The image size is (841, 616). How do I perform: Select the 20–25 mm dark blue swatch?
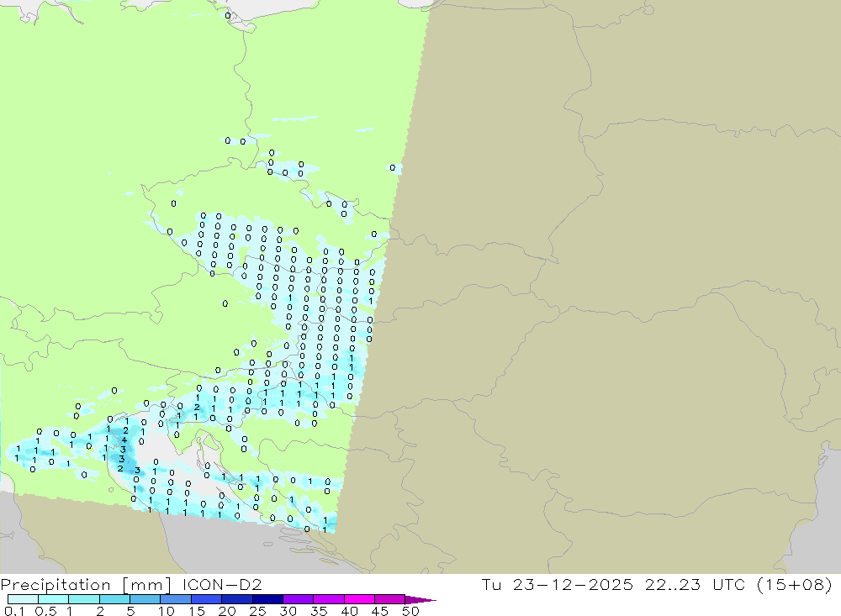pyautogui.click(x=236, y=599)
